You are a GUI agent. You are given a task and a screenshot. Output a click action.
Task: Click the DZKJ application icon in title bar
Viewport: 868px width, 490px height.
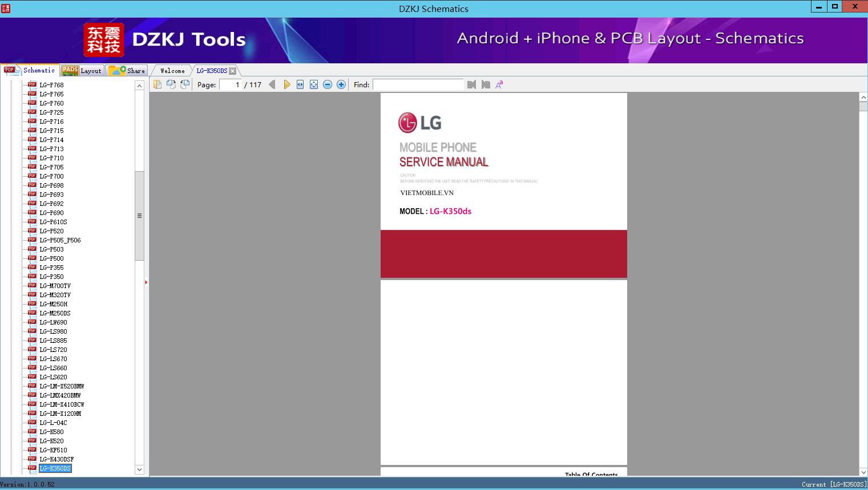point(6,8)
